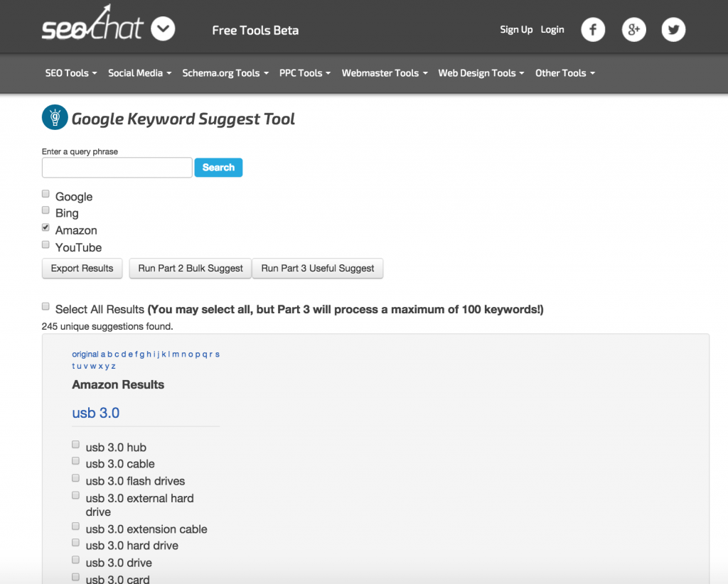The width and height of the screenshot is (728, 584).
Task: Uncheck the Amazon checkbox
Action: coord(46,228)
